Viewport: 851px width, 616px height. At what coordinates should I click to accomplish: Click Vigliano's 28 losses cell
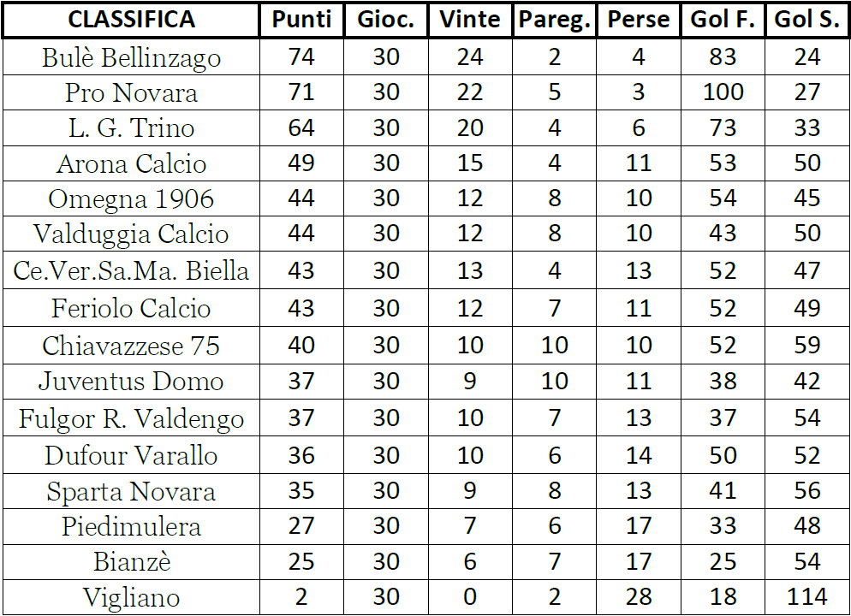click(639, 597)
